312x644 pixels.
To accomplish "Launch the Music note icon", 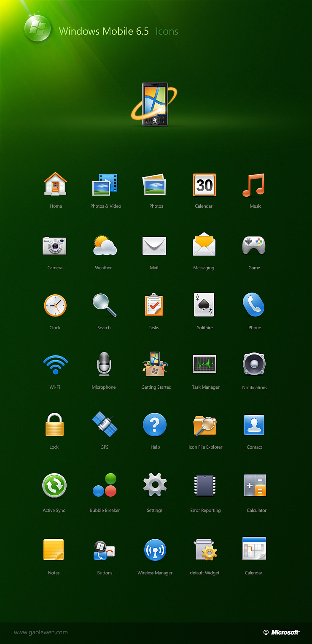I will pos(253,185).
